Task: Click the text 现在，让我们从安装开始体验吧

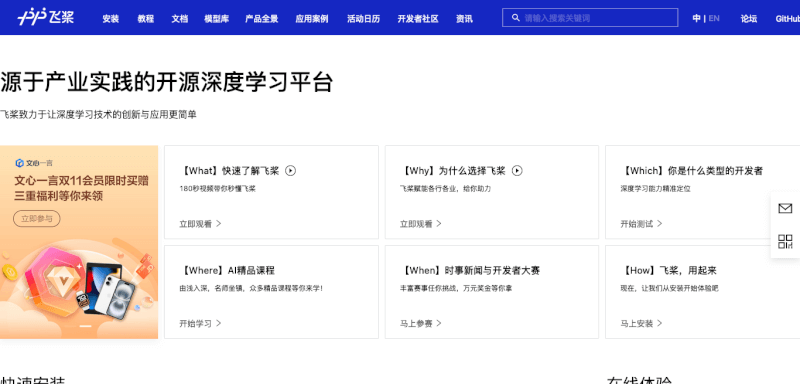Action: click(669, 288)
